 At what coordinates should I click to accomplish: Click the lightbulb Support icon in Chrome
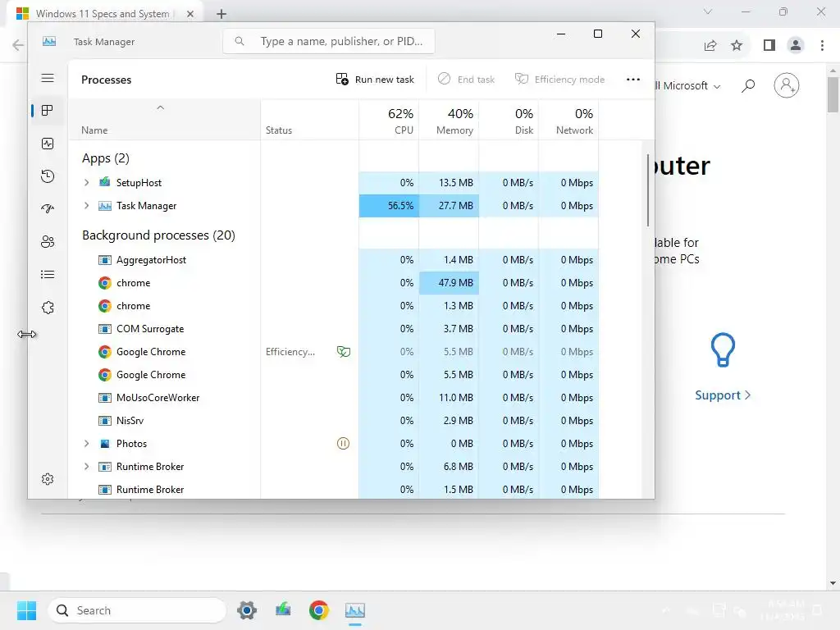click(723, 349)
